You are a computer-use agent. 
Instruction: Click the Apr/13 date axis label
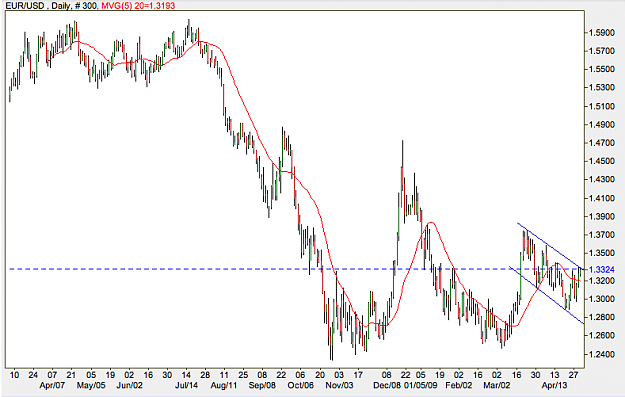pyautogui.click(x=554, y=385)
